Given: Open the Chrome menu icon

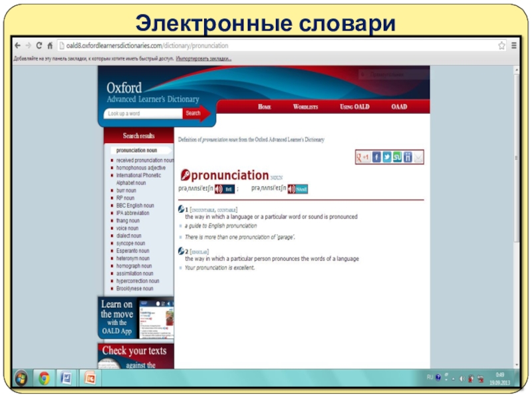Looking at the screenshot, I should 514,45.
